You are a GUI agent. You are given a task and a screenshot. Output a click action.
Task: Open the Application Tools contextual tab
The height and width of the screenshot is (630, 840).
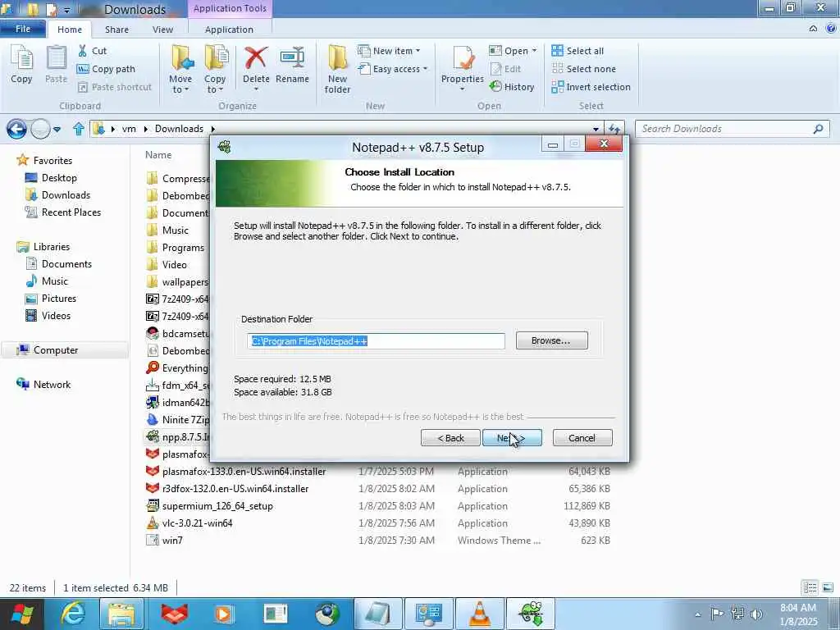[230, 8]
